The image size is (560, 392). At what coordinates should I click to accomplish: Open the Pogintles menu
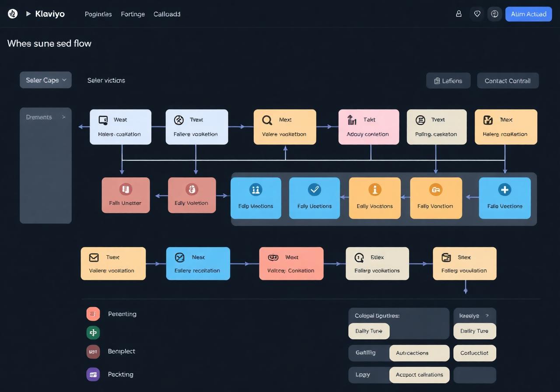click(98, 14)
